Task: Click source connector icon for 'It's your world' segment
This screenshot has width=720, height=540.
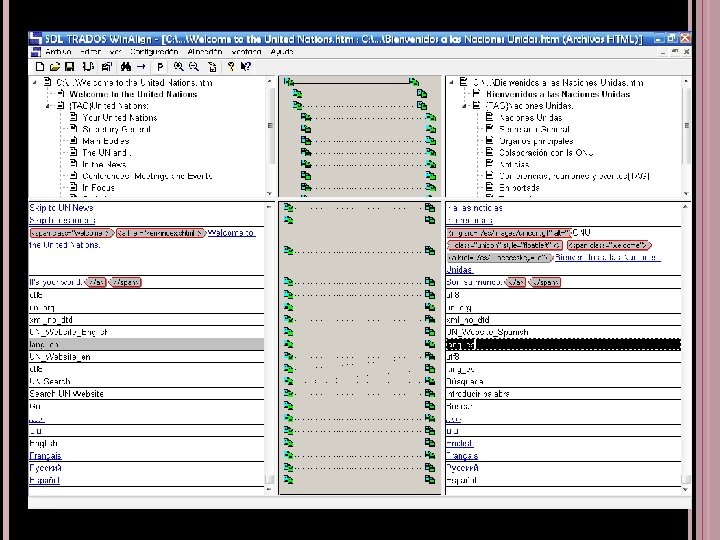Action: click(x=288, y=281)
